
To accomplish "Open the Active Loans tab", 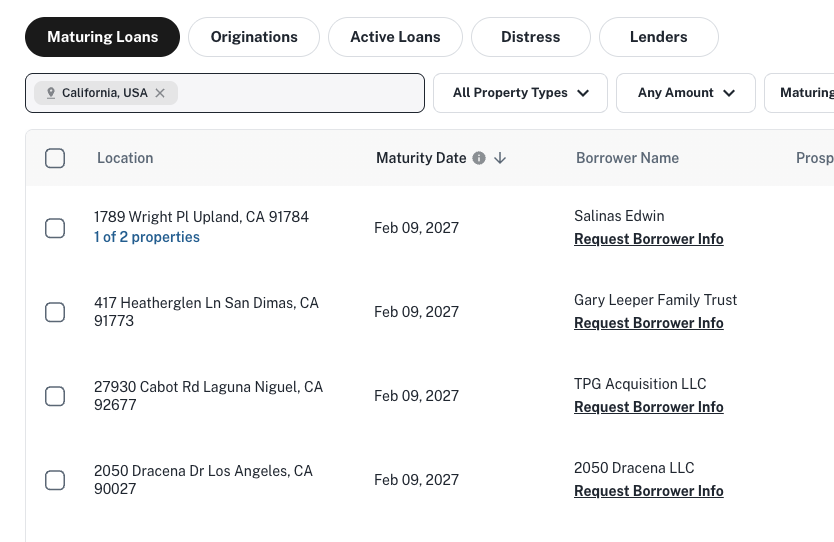I will pos(395,37).
